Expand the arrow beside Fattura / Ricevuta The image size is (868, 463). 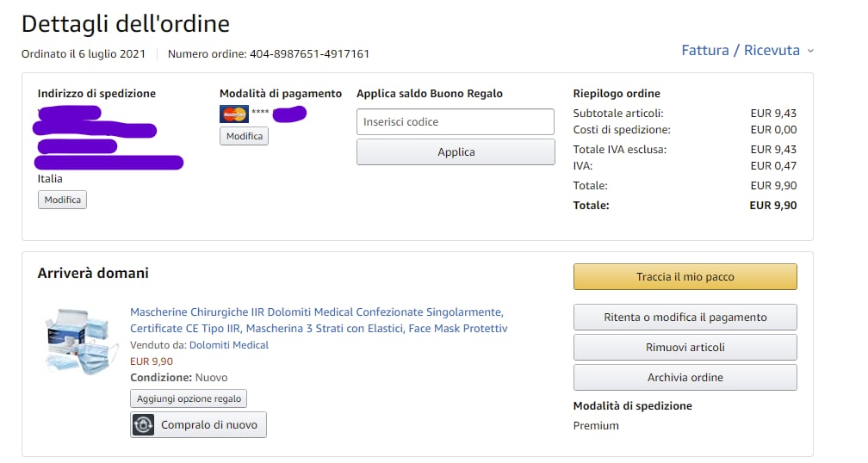(810, 51)
